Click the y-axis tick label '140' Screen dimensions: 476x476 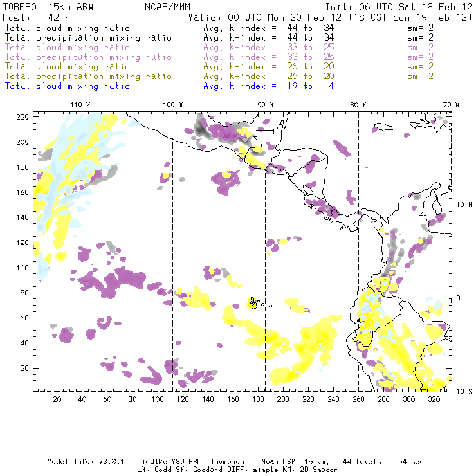tap(23, 217)
